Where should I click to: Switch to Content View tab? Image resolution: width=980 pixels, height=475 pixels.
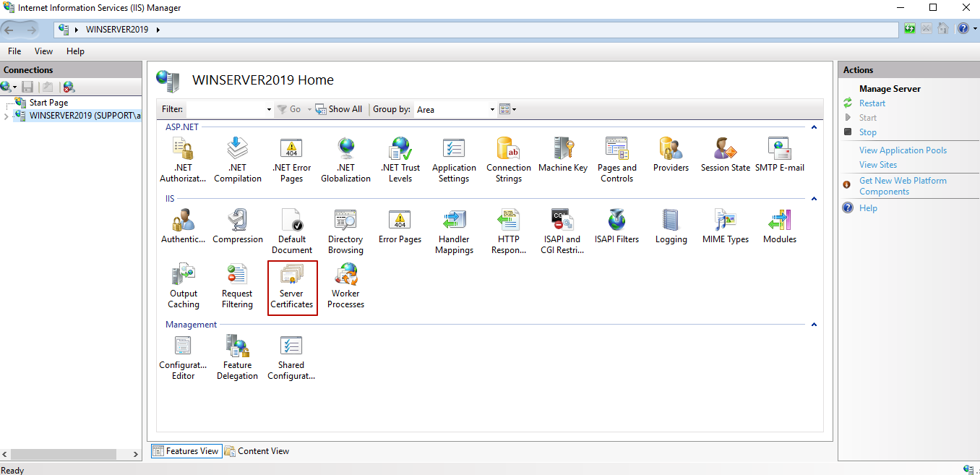(x=257, y=450)
